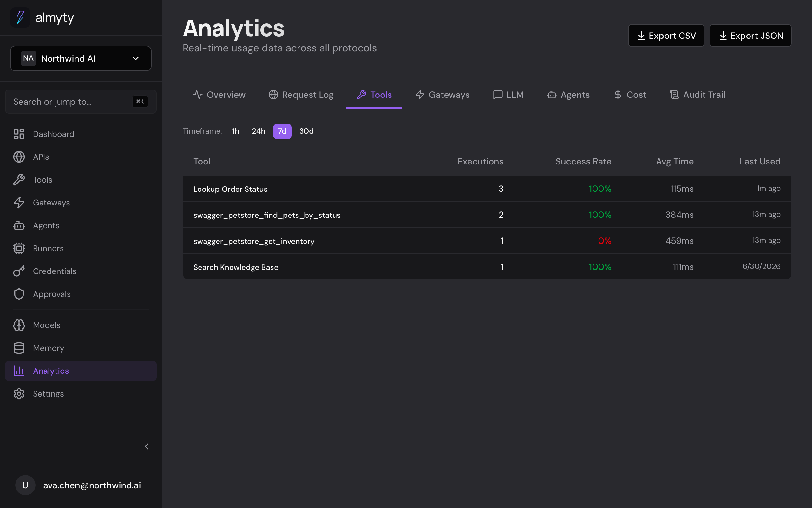Open the Northwind AI organization dropdown
812x508 pixels.
[x=81, y=58]
